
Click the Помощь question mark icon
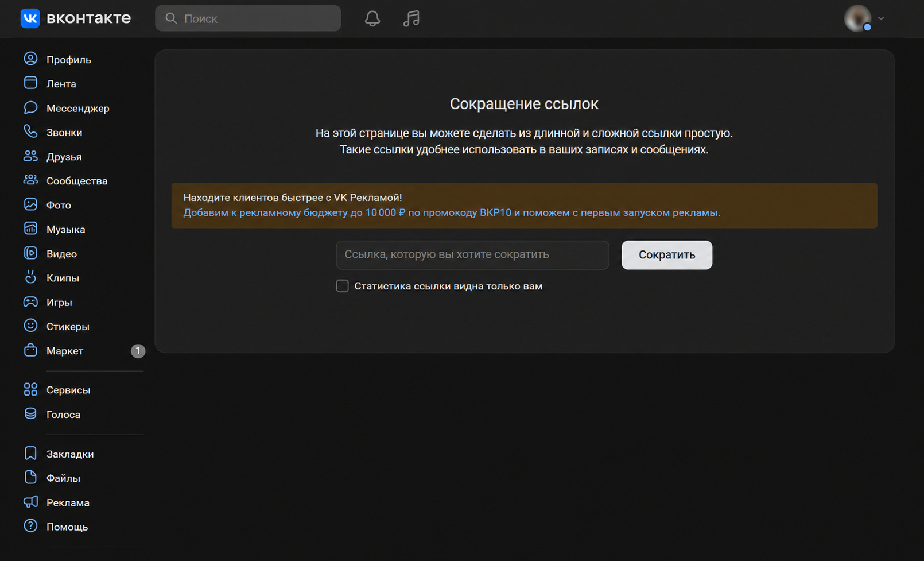(30, 527)
